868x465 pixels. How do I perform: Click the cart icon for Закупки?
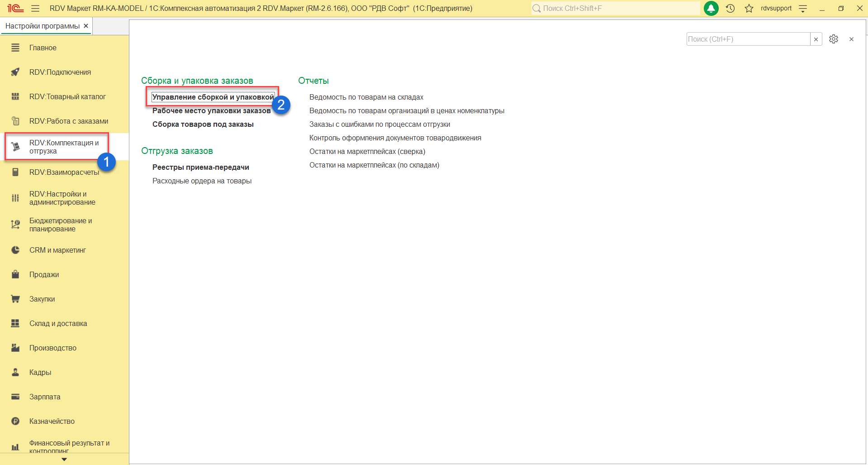pos(15,299)
